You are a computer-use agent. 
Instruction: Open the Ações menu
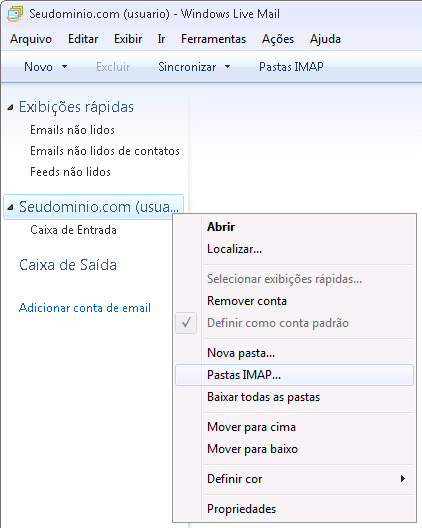(278, 39)
